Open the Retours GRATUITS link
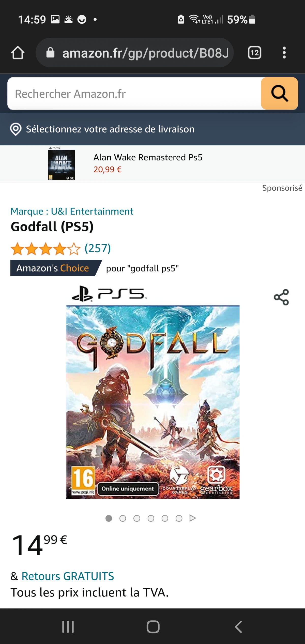This screenshot has height=644, width=305. tap(68, 576)
